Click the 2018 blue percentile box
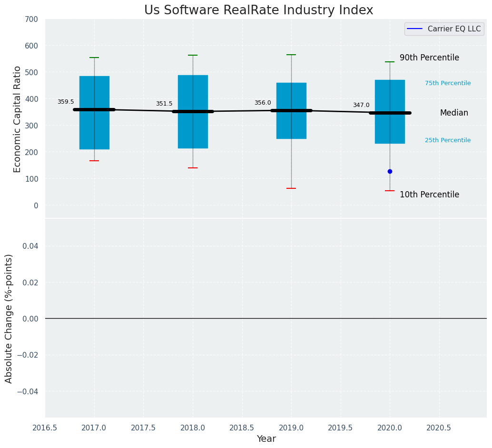The height and width of the screenshot is (448, 492). point(193,112)
